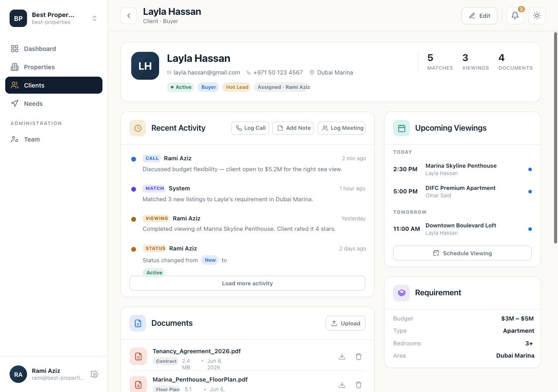Click the Upload button

tap(345, 323)
